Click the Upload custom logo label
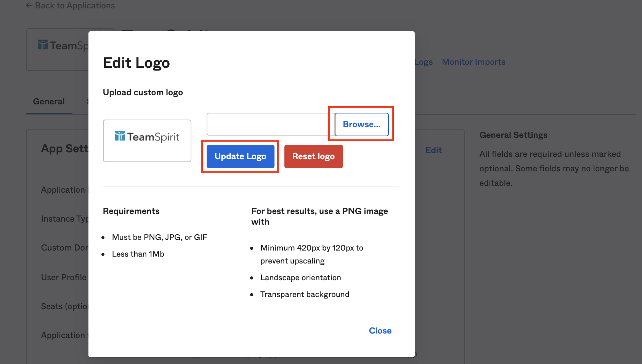 tap(143, 93)
